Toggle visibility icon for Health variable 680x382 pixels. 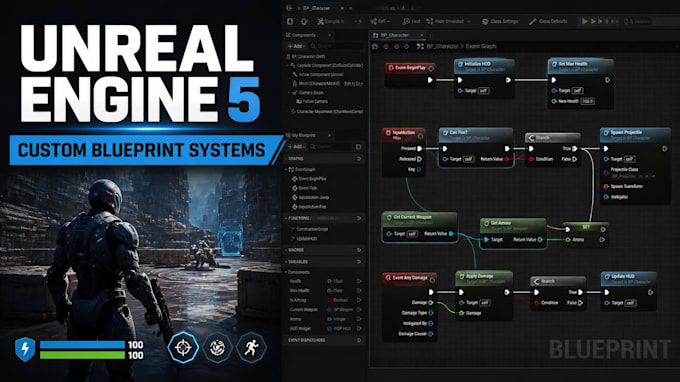point(359,281)
